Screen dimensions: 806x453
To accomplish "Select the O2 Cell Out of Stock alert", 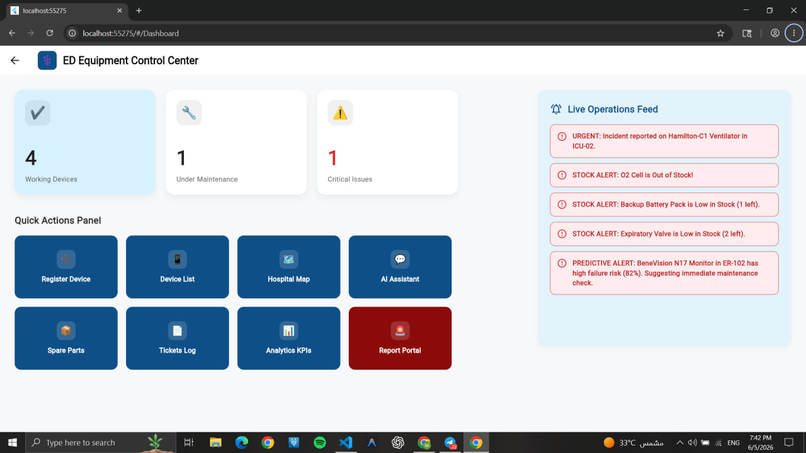I will pos(664,175).
